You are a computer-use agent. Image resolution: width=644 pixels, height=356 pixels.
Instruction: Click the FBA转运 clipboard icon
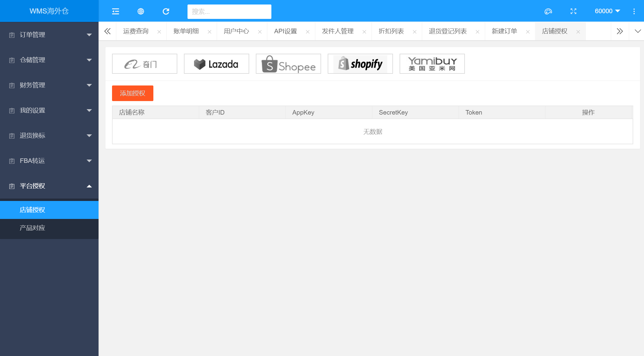(x=12, y=161)
